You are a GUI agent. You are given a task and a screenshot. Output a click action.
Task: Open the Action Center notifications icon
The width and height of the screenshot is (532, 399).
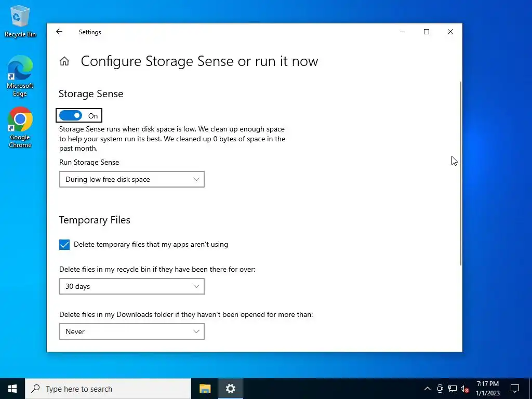tap(515, 389)
